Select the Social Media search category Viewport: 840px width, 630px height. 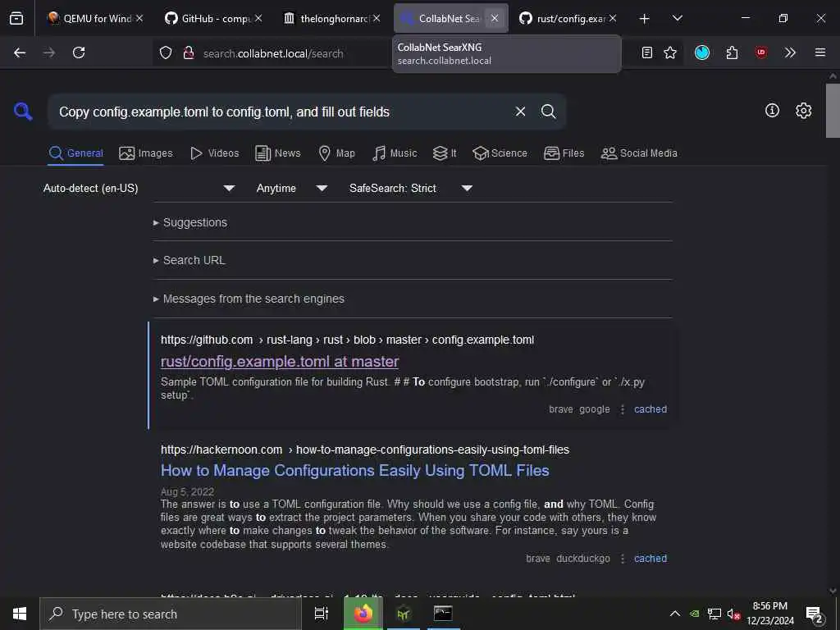pos(639,153)
